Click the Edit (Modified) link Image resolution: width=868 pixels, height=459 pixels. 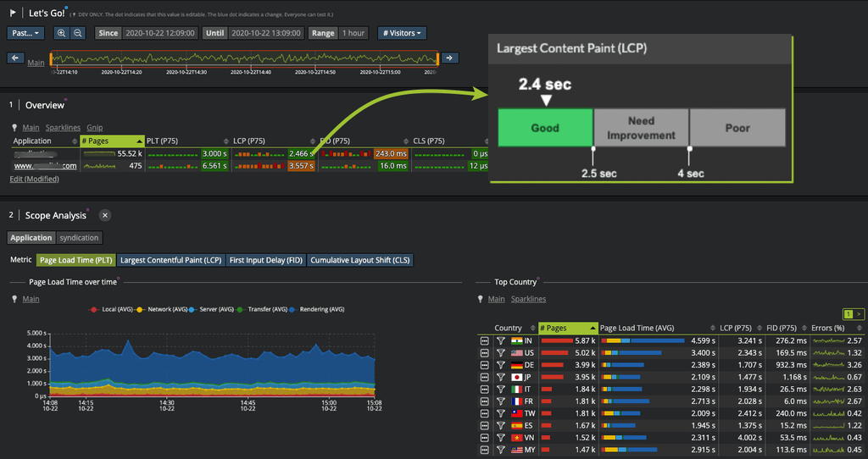pyautogui.click(x=34, y=180)
